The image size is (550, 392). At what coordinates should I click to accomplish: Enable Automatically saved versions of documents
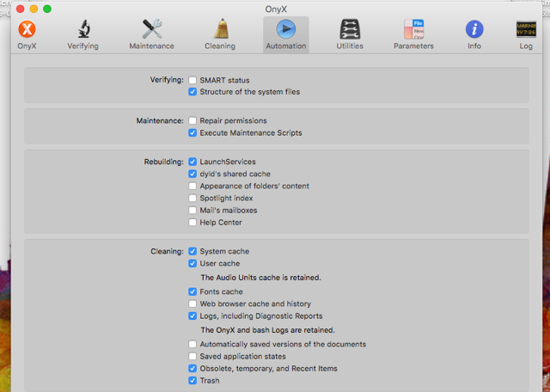[x=192, y=344]
